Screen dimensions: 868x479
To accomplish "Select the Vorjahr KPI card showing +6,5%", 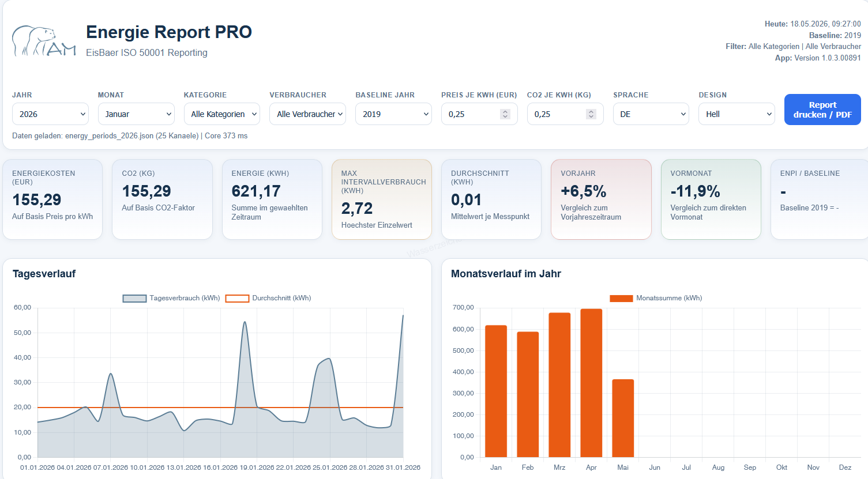I will pos(601,199).
